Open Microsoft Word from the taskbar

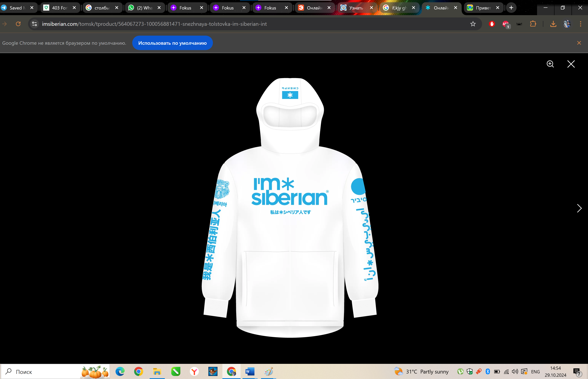250,371
